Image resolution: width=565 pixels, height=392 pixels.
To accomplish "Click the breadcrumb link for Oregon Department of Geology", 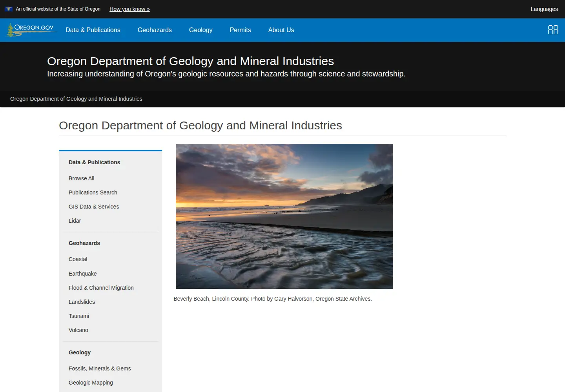I will coord(76,99).
